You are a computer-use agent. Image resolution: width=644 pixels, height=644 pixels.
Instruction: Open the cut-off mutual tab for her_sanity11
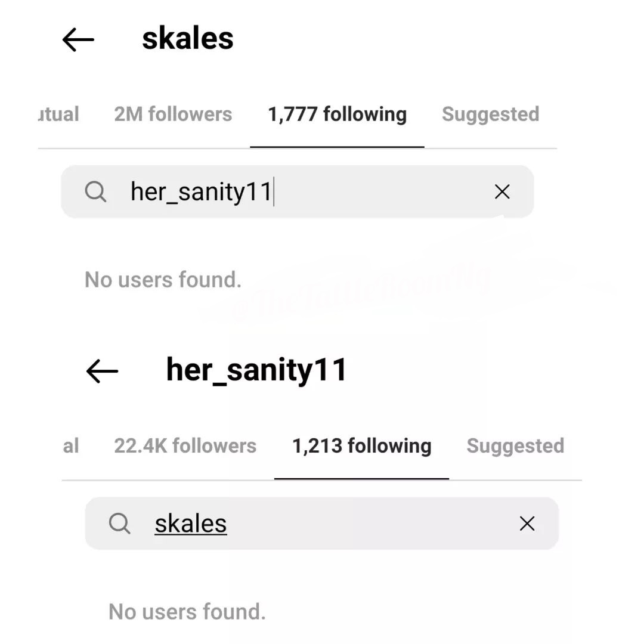(70, 446)
